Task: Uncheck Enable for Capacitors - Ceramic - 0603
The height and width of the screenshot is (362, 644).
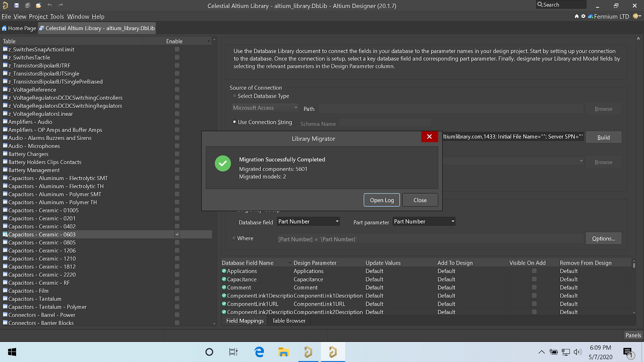Action: [x=177, y=234]
